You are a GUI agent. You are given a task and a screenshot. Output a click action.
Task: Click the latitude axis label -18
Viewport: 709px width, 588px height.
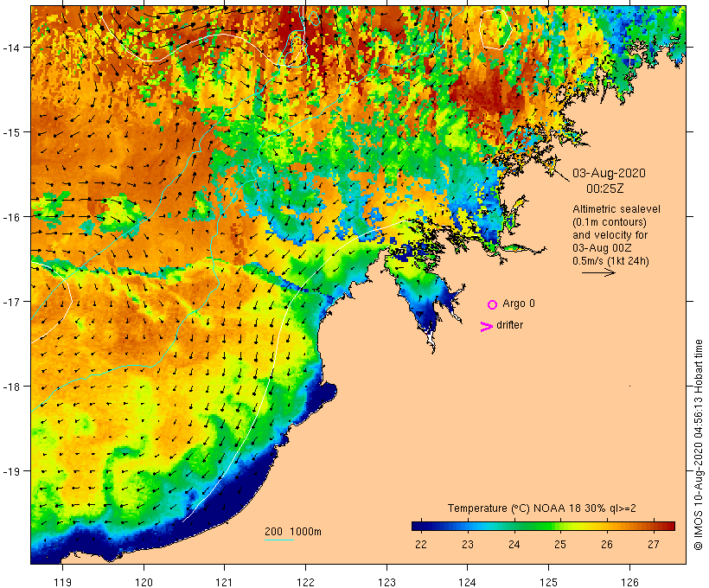pyautogui.click(x=10, y=387)
